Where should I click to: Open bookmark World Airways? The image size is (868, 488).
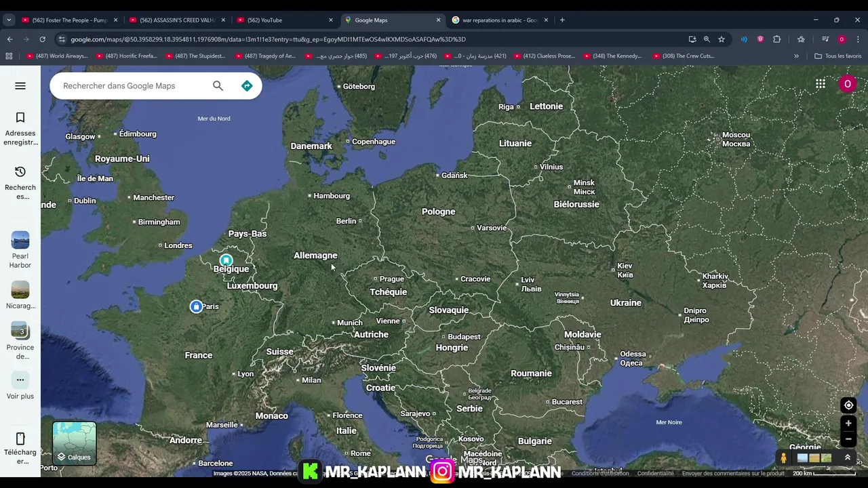[x=57, y=56]
